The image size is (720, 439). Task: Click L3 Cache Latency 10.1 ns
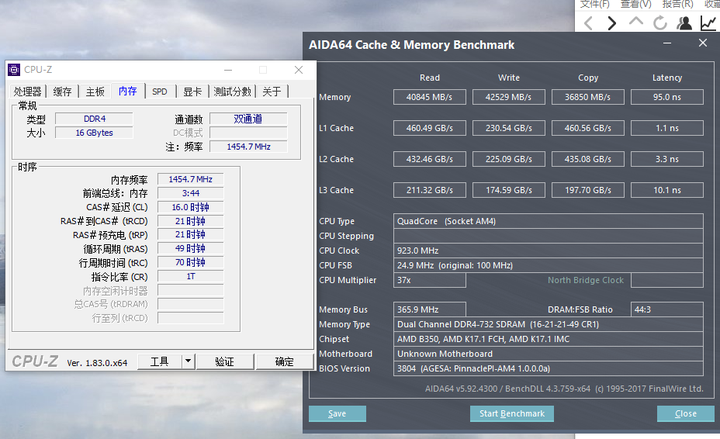tap(667, 190)
